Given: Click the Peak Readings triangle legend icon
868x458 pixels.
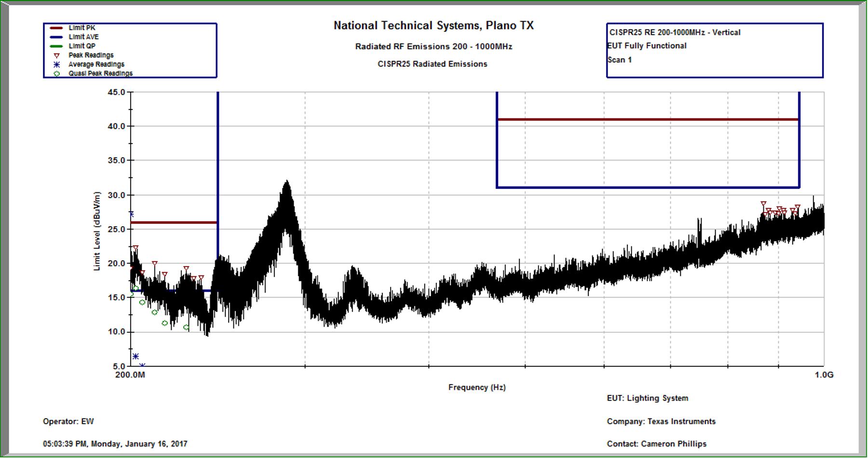Looking at the screenshot, I should pos(56,55).
